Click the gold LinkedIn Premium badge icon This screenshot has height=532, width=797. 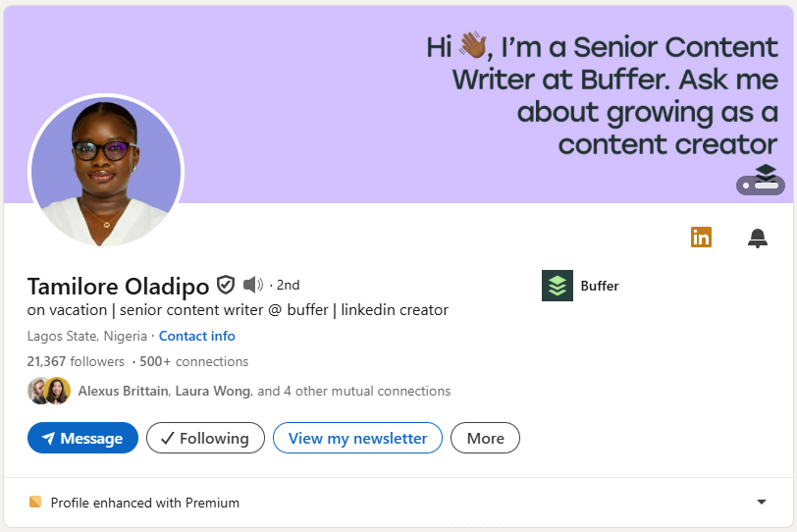[x=701, y=238]
